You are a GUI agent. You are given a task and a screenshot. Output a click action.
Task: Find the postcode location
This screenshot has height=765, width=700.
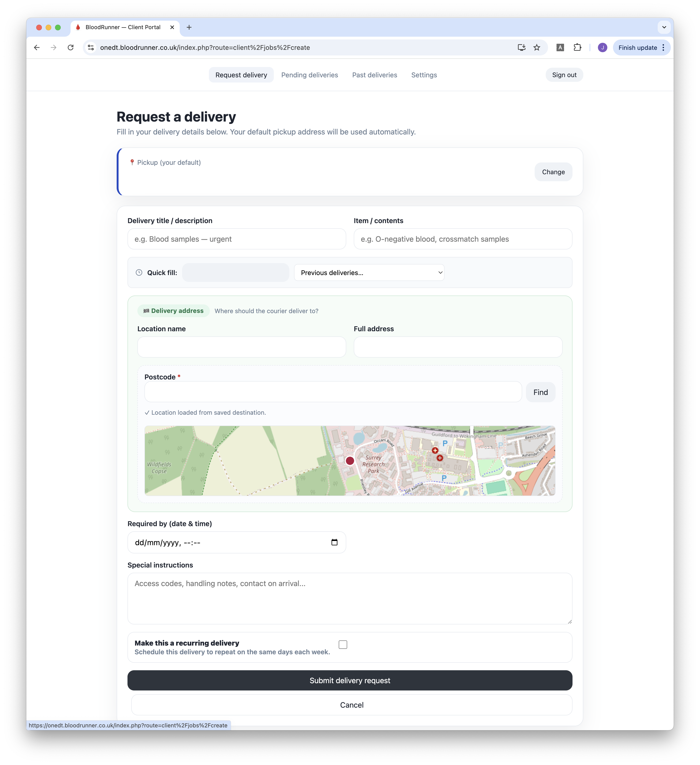(x=541, y=392)
